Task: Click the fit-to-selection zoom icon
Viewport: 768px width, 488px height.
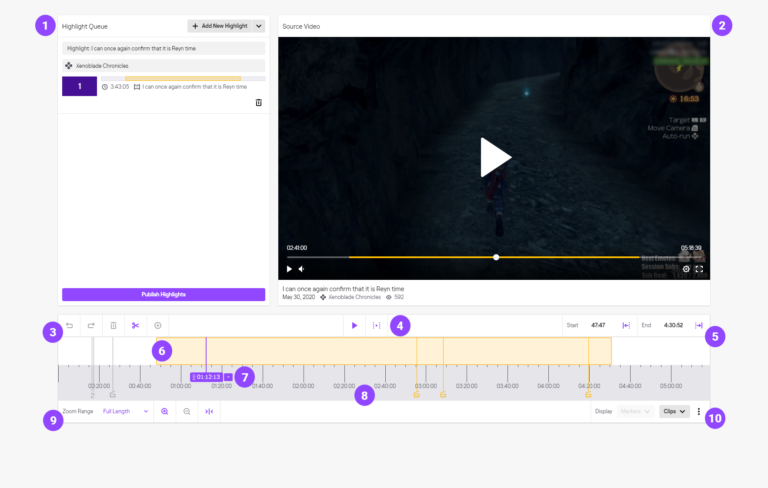Action: pyautogui.click(x=209, y=412)
